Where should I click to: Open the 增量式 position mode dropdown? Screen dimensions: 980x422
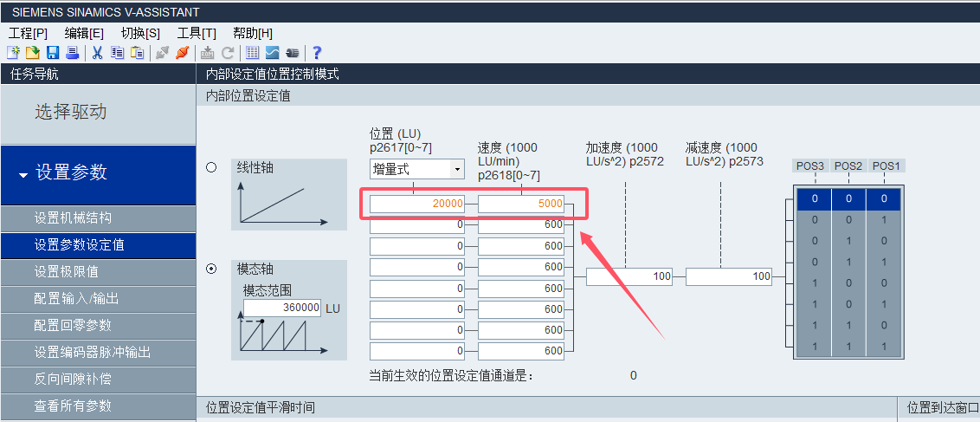click(416, 168)
